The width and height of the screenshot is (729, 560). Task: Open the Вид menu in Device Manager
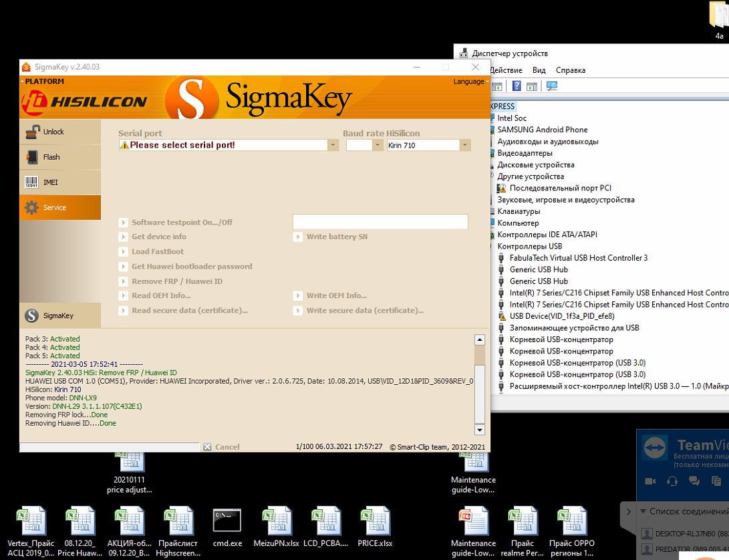tap(539, 70)
